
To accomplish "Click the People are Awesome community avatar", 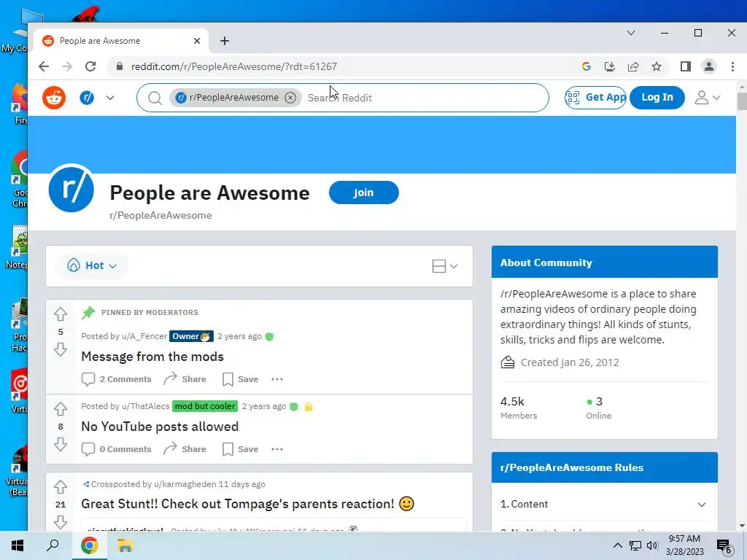I will 71,189.
